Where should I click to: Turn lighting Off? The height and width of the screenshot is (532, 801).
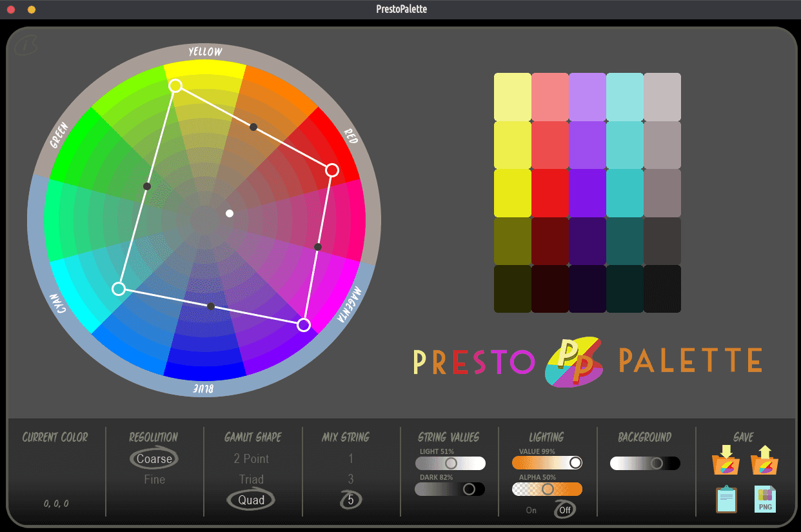565,510
